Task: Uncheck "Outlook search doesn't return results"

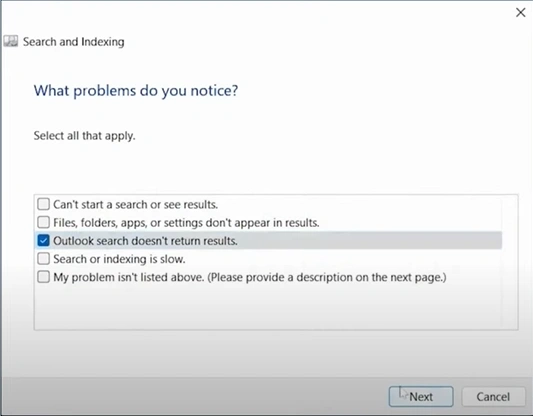Action: pyautogui.click(x=43, y=241)
